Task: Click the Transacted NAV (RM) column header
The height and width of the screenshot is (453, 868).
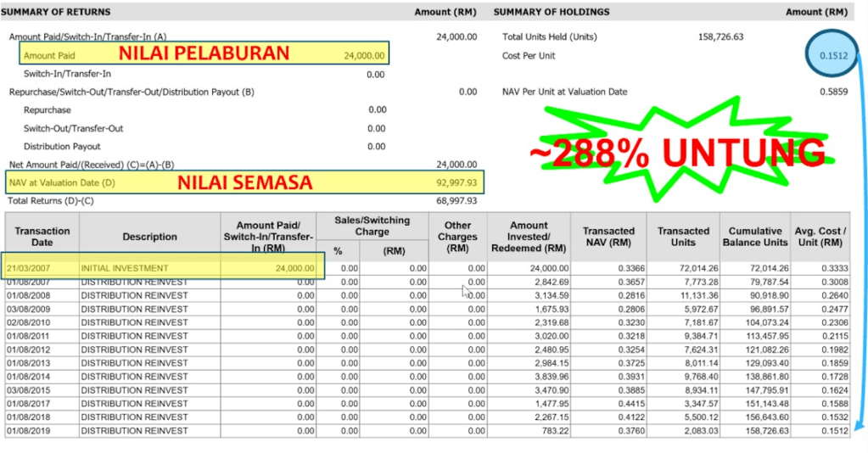Action: pyautogui.click(x=608, y=237)
